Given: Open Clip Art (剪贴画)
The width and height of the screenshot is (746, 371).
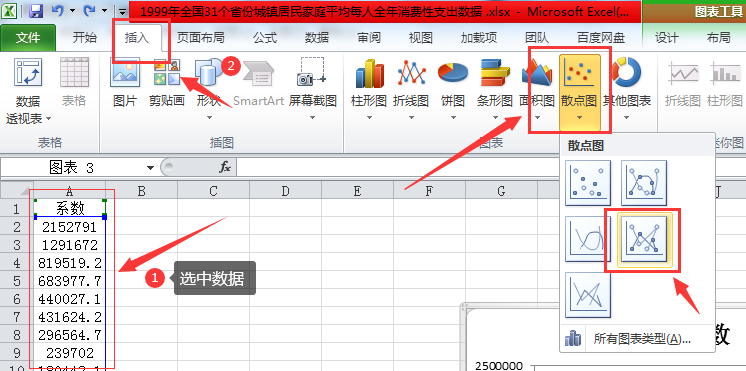Looking at the screenshot, I should [x=167, y=81].
